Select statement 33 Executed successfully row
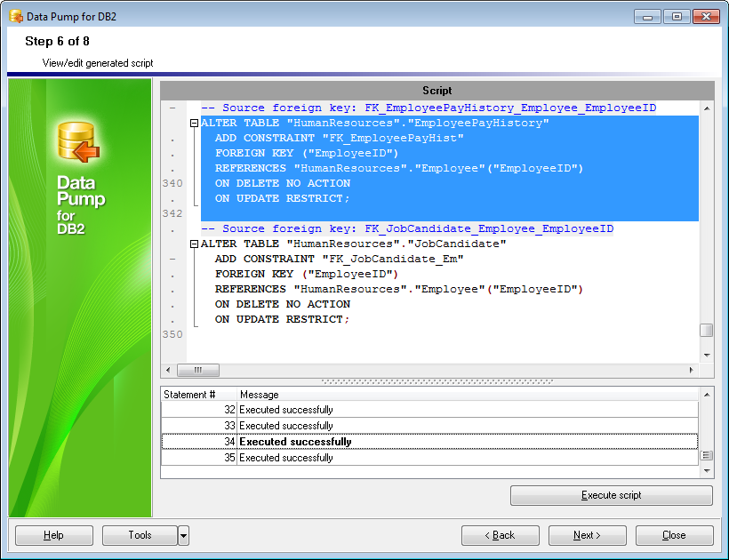This screenshot has width=729, height=560. (x=429, y=426)
